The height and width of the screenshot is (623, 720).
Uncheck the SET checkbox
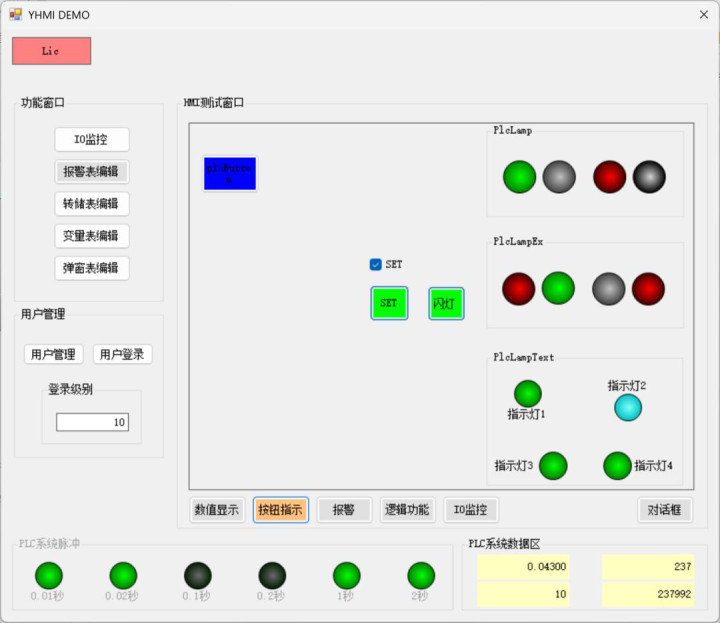point(376,264)
